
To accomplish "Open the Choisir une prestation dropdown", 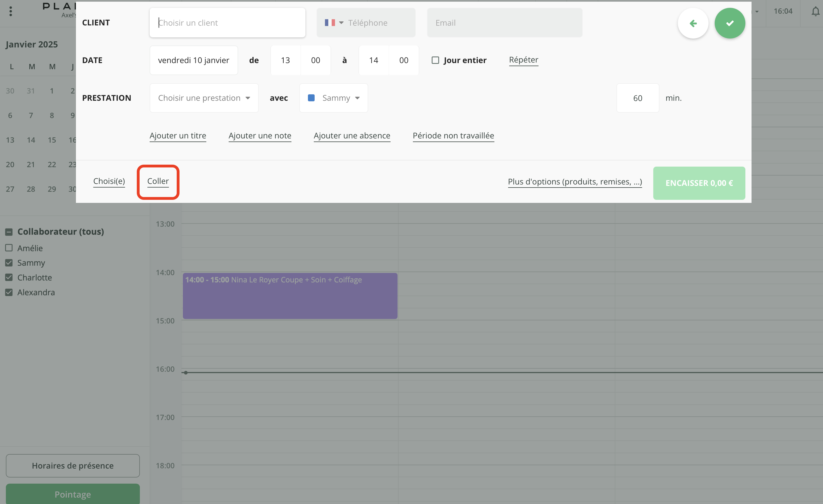I will point(204,98).
